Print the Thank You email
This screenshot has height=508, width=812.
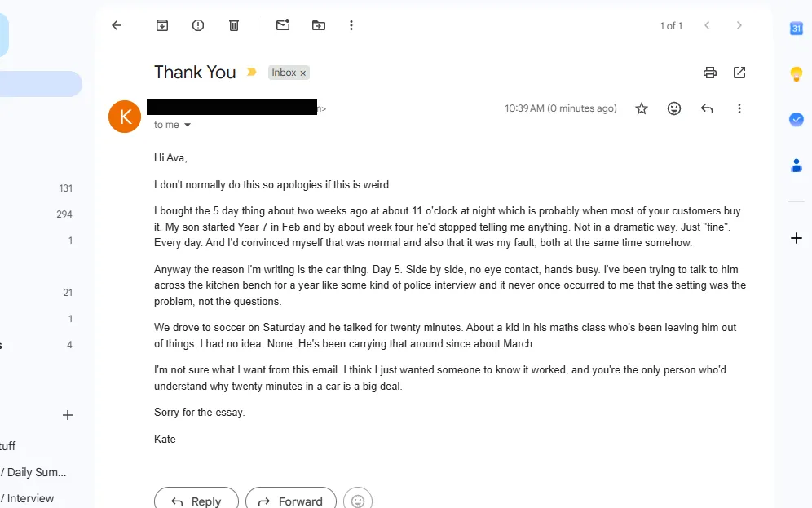pyautogui.click(x=710, y=73)
